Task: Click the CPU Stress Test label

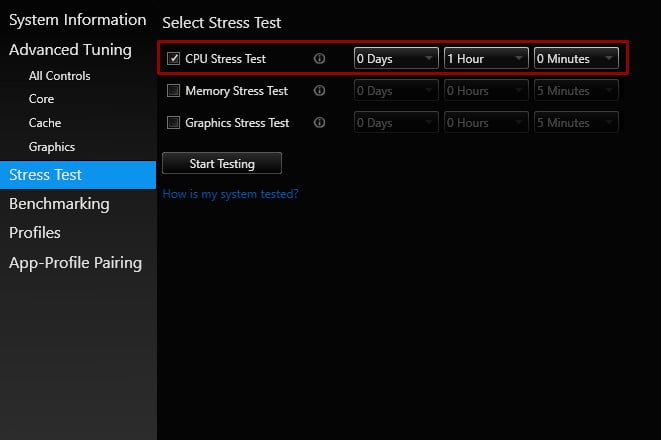Action: coord(226,59)
